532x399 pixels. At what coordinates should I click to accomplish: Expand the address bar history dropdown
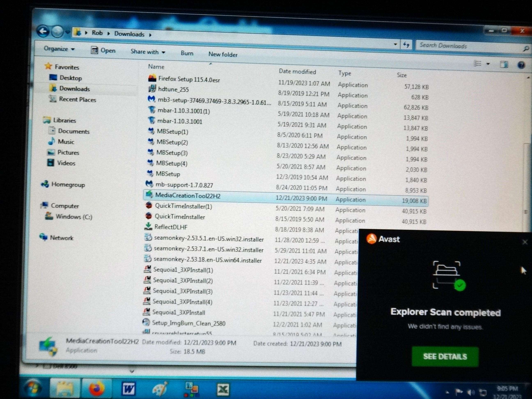pyautogui.click(x=395, y=44)
